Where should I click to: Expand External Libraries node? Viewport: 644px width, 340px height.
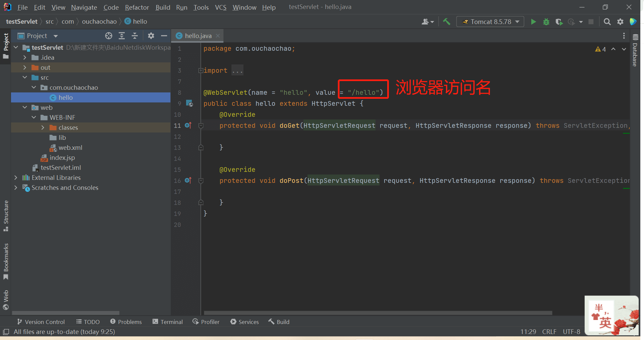[x=16, y=178]
